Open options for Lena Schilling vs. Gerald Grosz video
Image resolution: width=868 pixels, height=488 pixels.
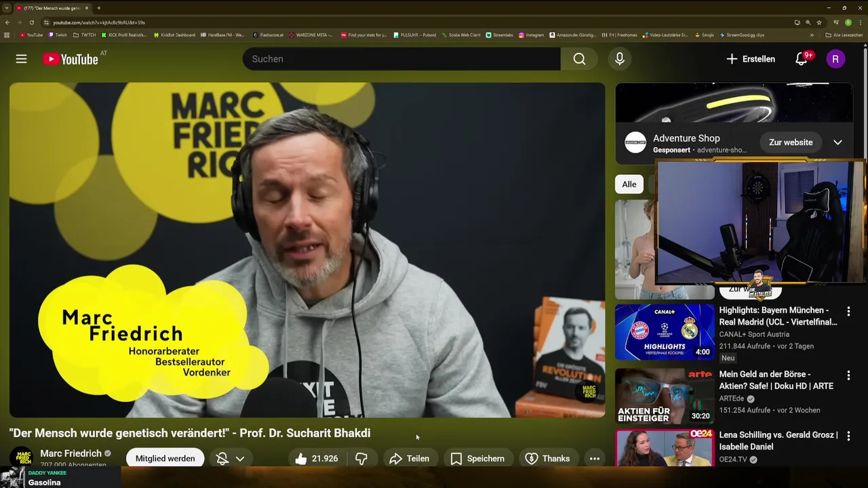(848, 436)
